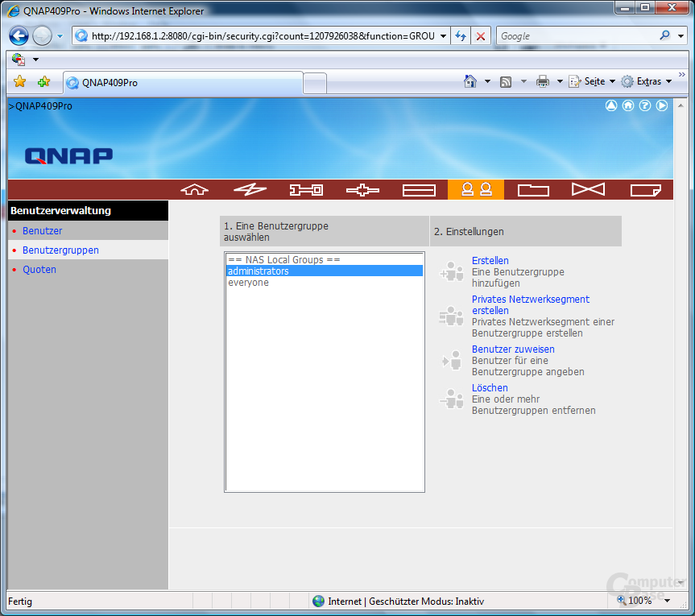Open the network settings cross-connector icon
This screenshot has width=695, height=616.
(362, 190)
